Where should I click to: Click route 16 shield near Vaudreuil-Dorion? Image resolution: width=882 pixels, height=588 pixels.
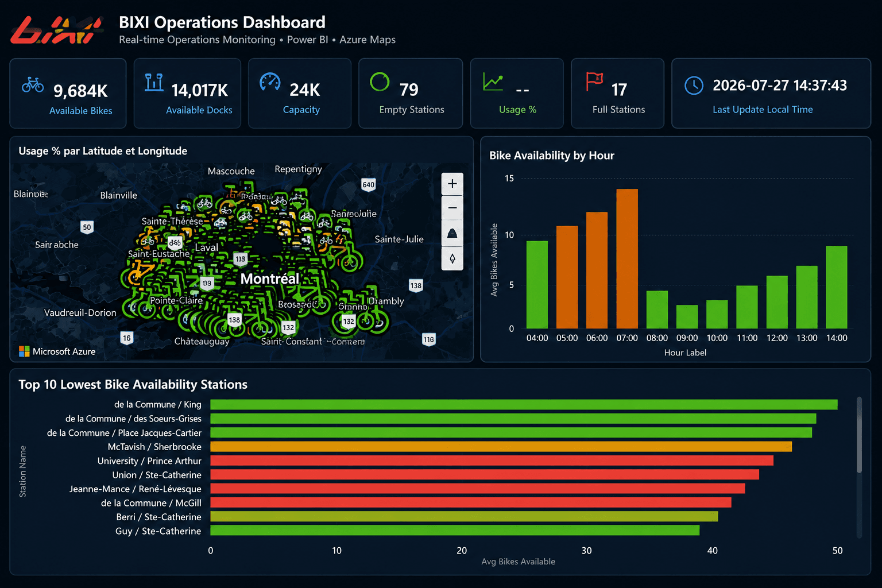(126, 338)
